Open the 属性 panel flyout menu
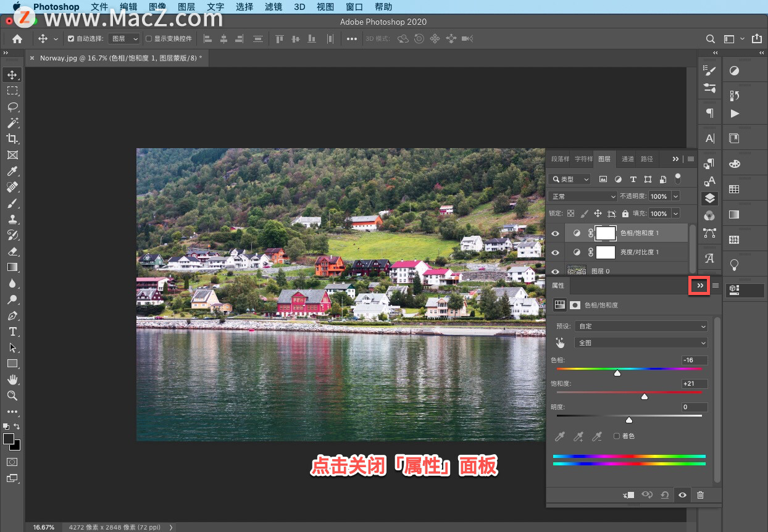Screen dimensions: 768x532 [x=716, y=286]
